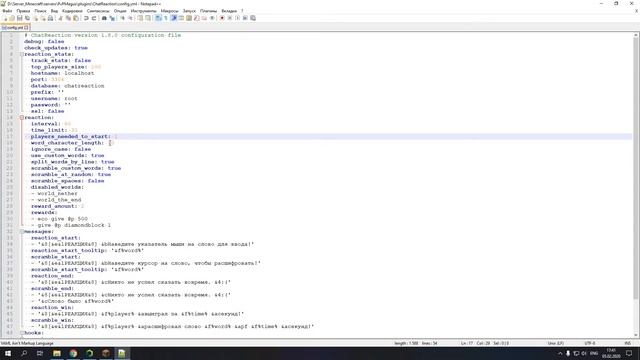640x360 pixels.
Task: Click vertical scrollbar up arrow
Action: [x=636, y=35]
